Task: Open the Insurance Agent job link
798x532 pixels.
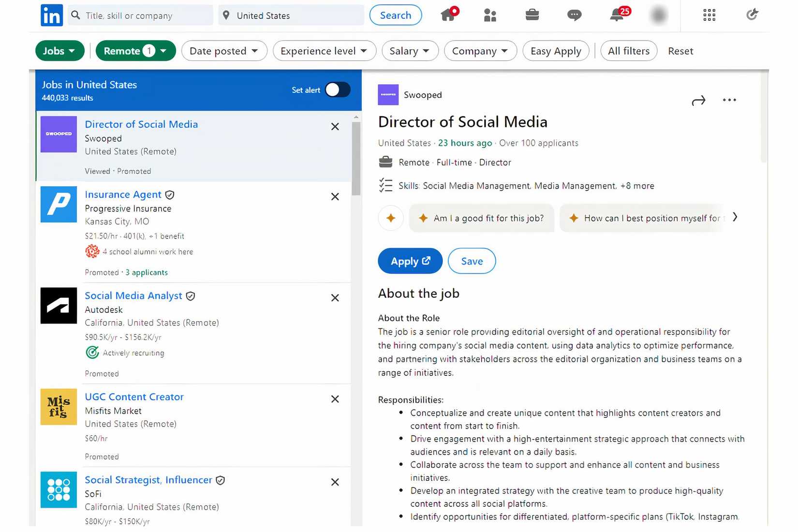Action: (123, 194)
